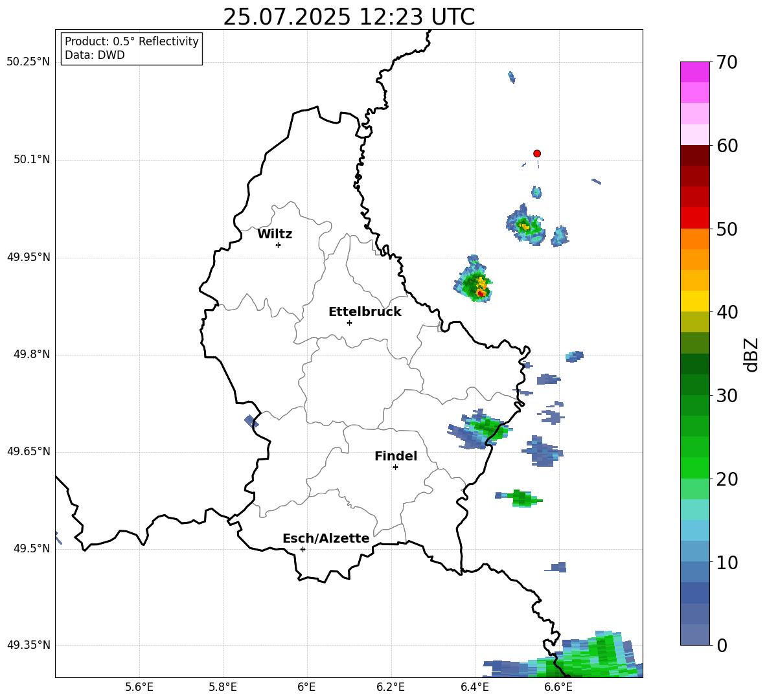Click the magenta top segment of colorbar

point(694,73)
